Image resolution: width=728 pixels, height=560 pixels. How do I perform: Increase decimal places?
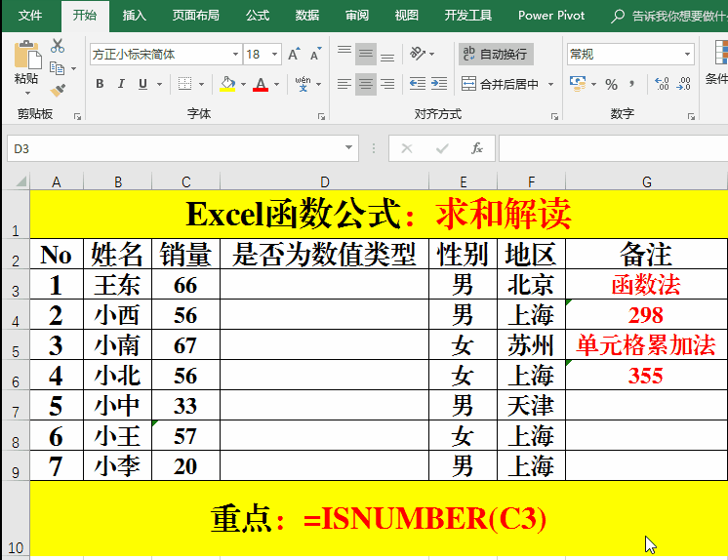(x=662, y=84)
